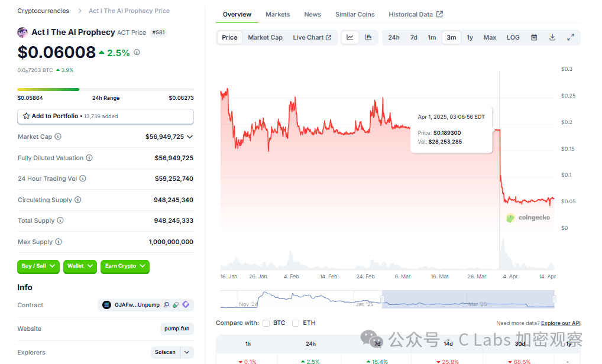The width and height of the screenshot is (602, 364).
Task: Open the pump.fun website link
Action: point(177,329)
